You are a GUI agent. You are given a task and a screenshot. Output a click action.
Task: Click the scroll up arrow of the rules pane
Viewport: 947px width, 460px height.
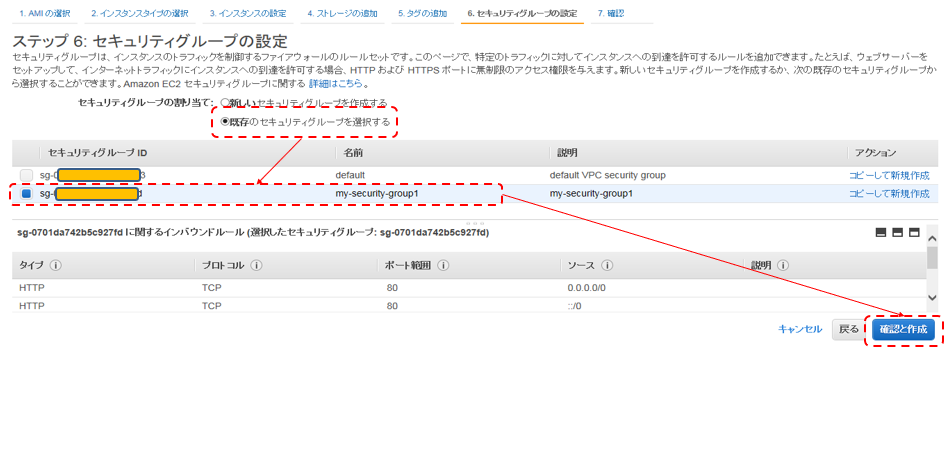pos(932,236)
